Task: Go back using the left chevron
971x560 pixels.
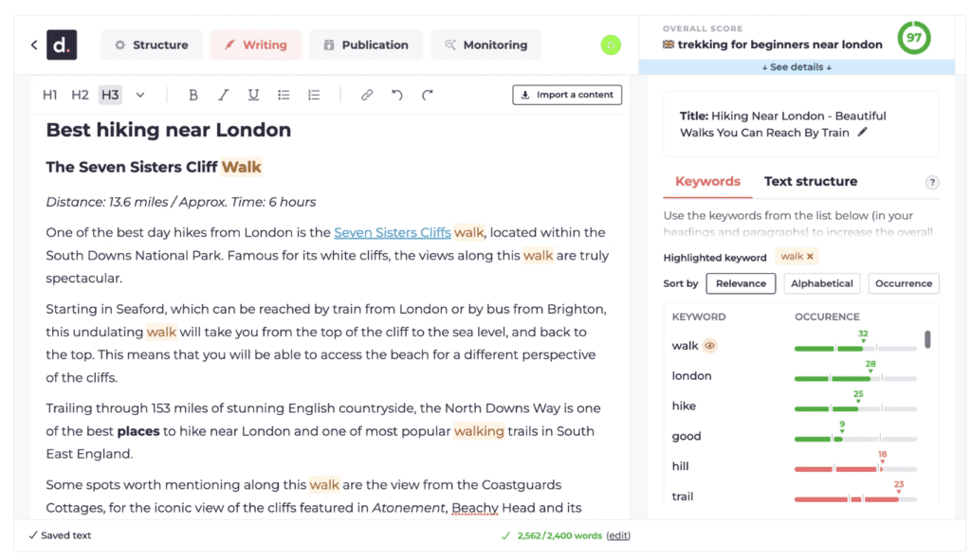Action: click(x=34, y=45)
